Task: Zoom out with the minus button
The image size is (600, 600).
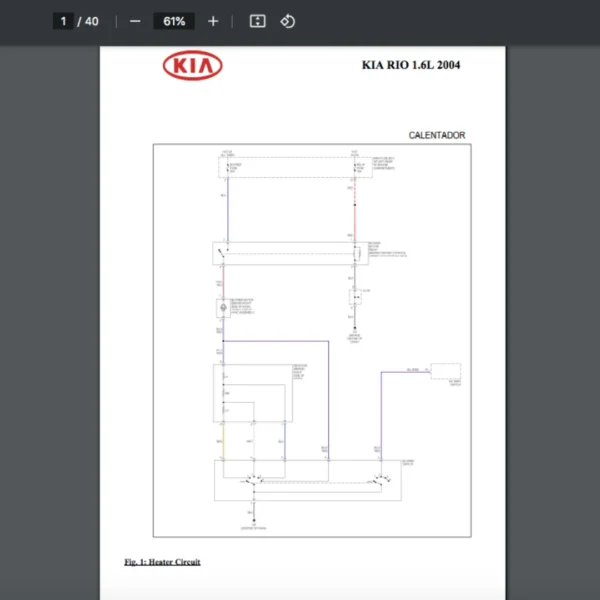Action: coord(135,21)
